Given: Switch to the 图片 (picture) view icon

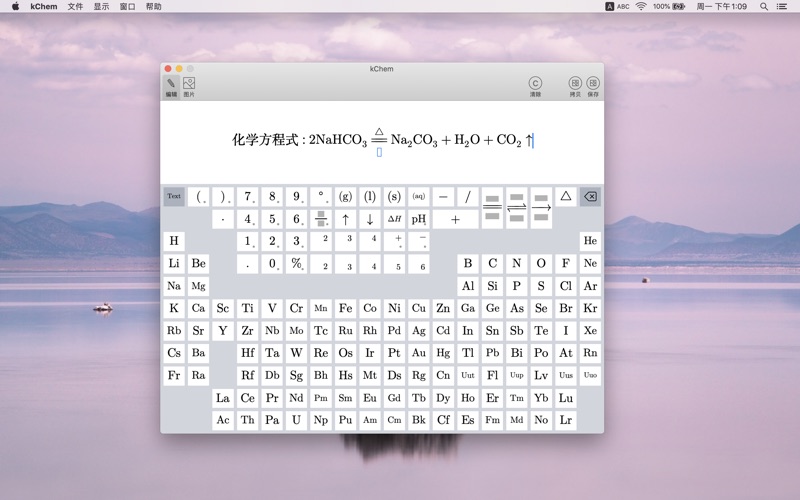Looking at the screenshot, I should (189, 87).
